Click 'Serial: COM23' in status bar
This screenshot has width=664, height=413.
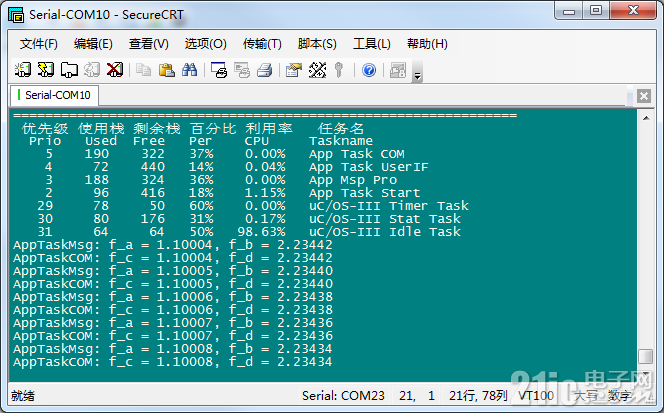pos(343,396)
